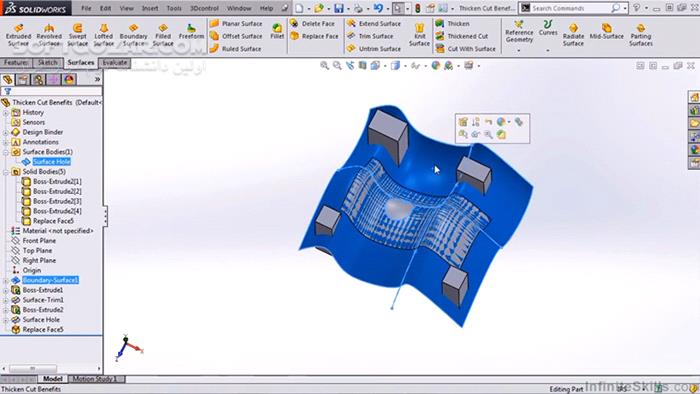The image size is (700, 394).
Task: Click the Offset Surface command
Action: point(236,36)
